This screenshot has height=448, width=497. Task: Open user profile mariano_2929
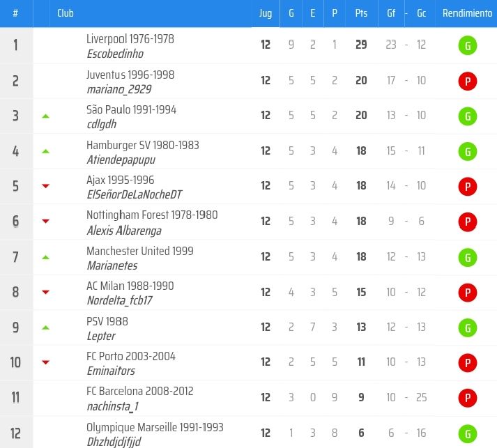pyautogui.click(x=119, y=89)
